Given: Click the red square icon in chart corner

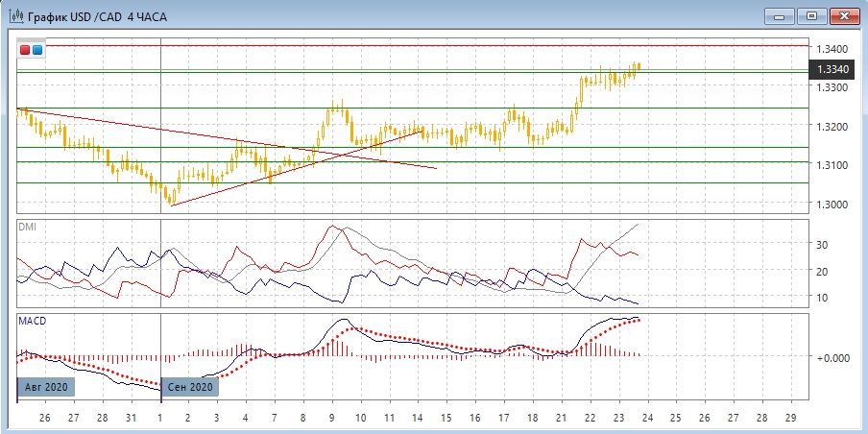Looking at the screenshot, I should (x=25, y=49).
